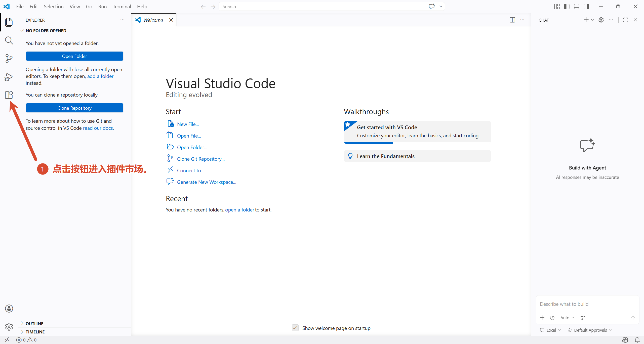Expand the OUTLINE section

pos(74,323)
